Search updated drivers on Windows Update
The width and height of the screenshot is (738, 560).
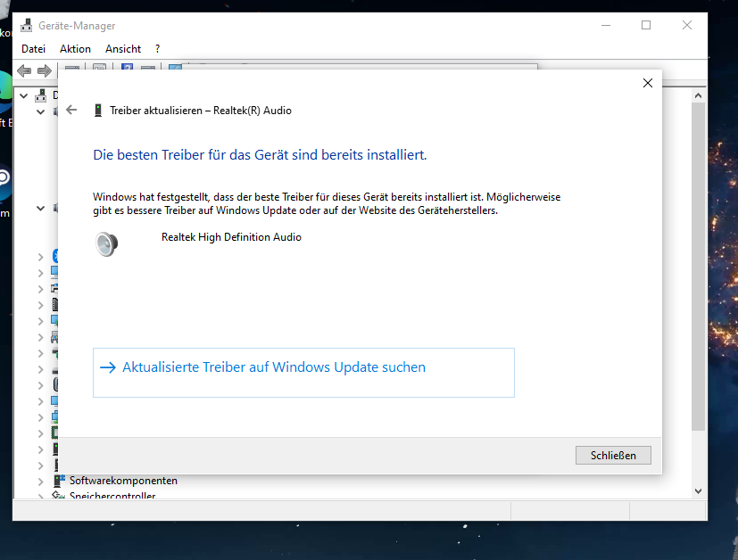tap(303, 373)
